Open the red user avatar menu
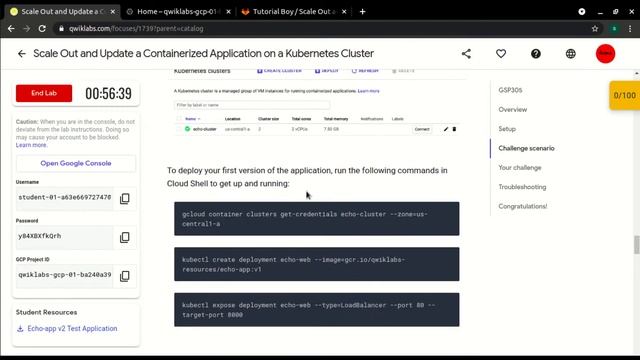 click(605, 53)
